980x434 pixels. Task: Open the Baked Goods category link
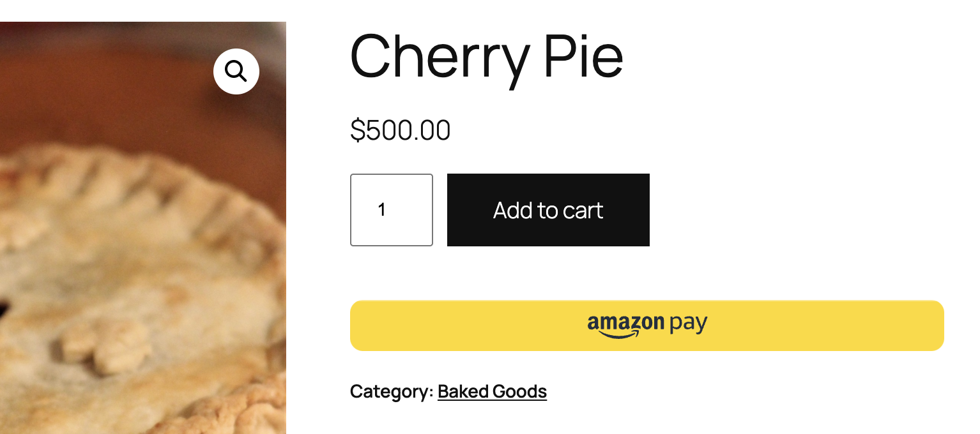[492, 391]
